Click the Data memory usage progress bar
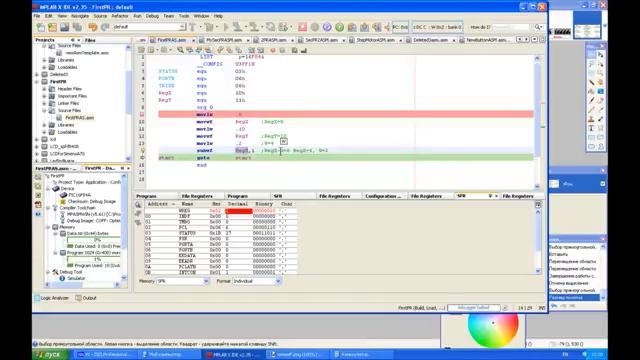The width and height of the screenshot is (640, 360). pyautogui.click(x=93, y=240)
